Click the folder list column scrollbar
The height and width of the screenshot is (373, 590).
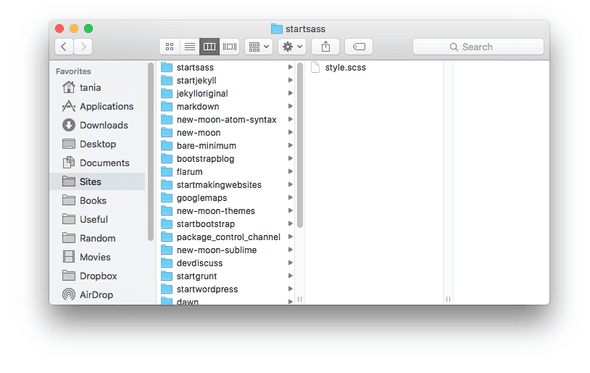click(300, 145)
